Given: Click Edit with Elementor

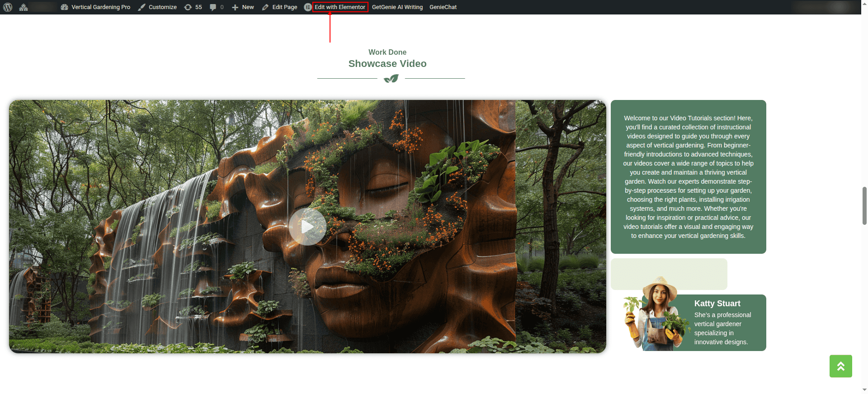Looking at the screenshot, I should (340, 7).
